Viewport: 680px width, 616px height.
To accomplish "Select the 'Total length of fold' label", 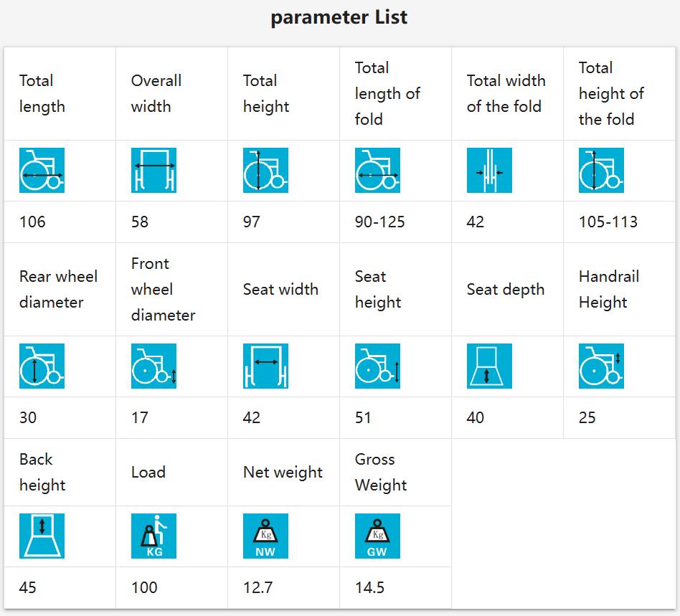I will pos(387,93).
